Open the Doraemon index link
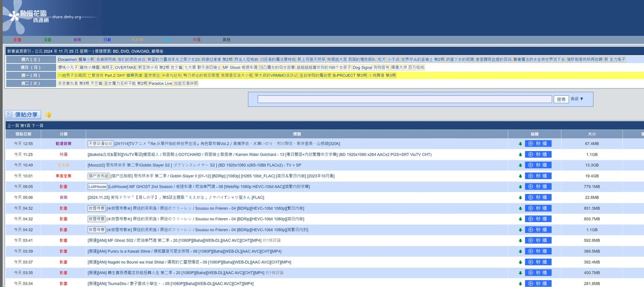This screenshot has width=644, height=287. pos(67,59)
